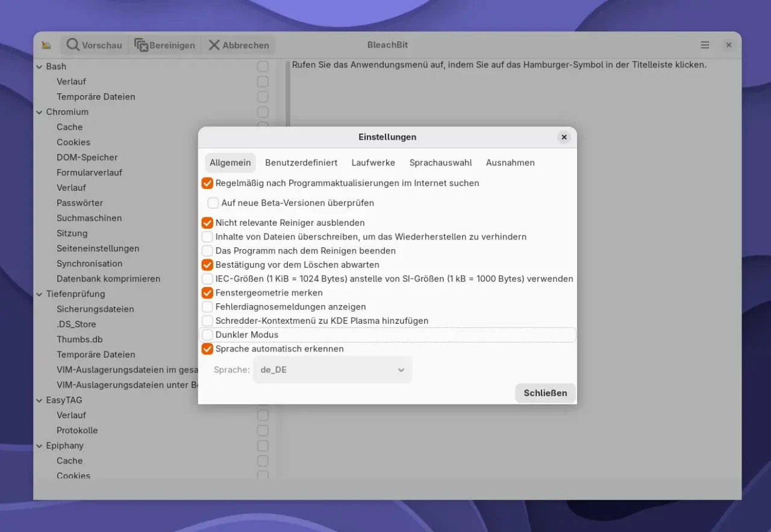
Task: Click the Vorschau magnifier icon
Action: 73,45
